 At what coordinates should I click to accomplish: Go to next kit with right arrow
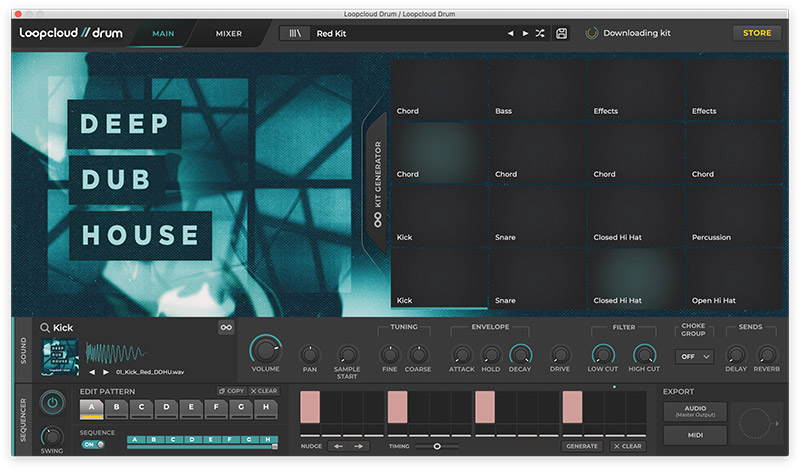525,33
